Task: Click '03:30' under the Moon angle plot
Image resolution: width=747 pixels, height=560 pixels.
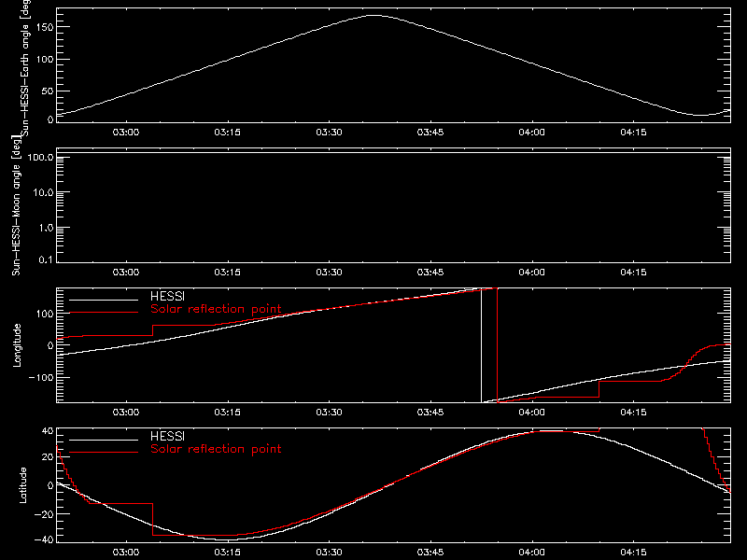Action: (329, 272)
